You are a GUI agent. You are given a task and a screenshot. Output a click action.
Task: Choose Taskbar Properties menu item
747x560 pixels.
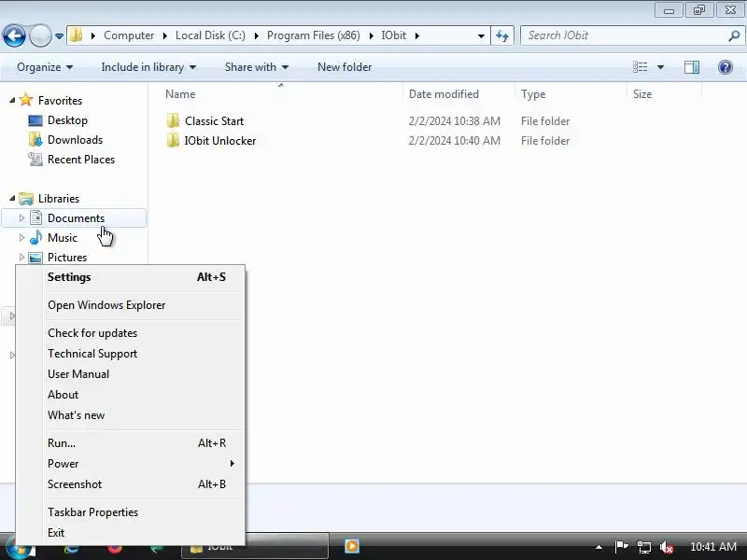pos(131,511)
